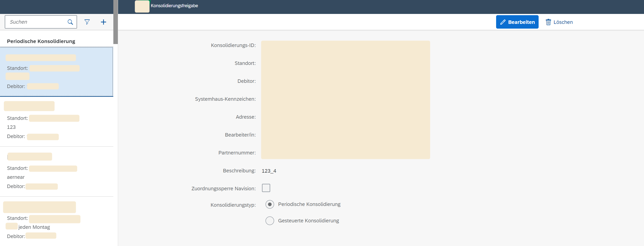Open list entry described aernear
644x246 pixels.
tap(56, 172)
